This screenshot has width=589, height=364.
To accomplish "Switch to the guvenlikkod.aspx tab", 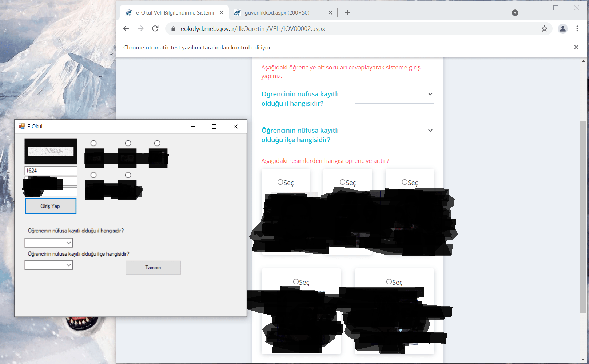I will (x=283, y=13).
